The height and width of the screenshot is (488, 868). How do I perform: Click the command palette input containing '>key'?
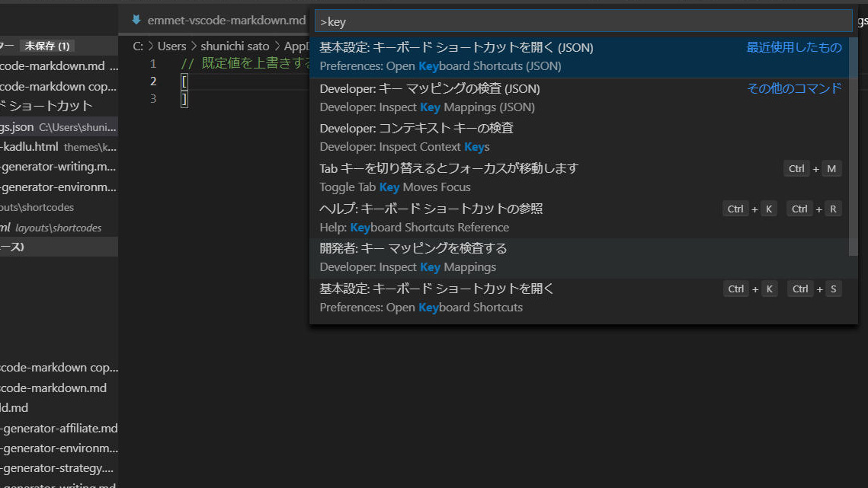point(583,21)
